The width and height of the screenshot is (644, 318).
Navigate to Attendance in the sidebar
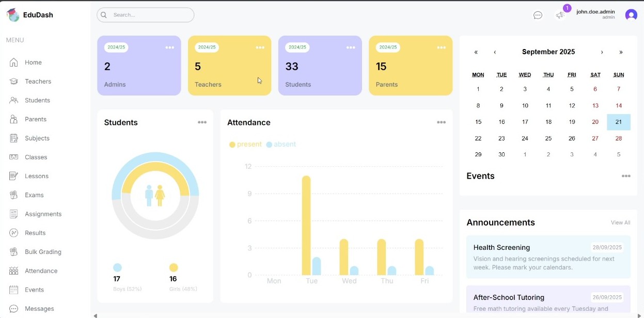41,271
